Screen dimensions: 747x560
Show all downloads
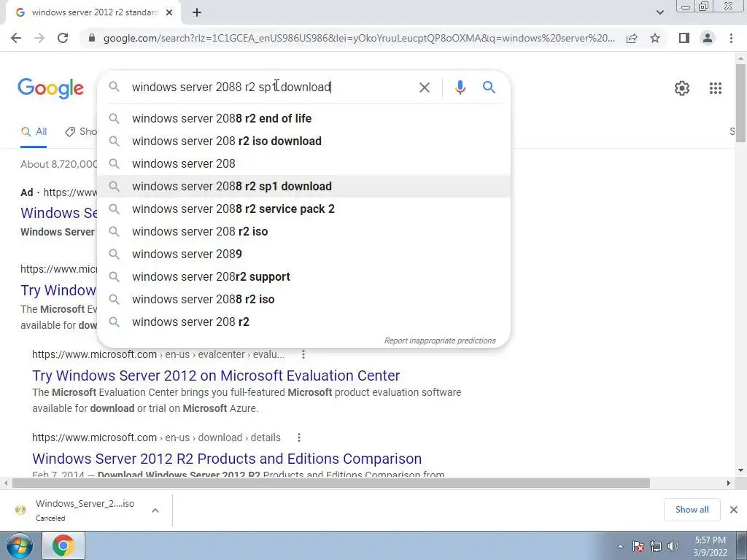pos(692,510)
